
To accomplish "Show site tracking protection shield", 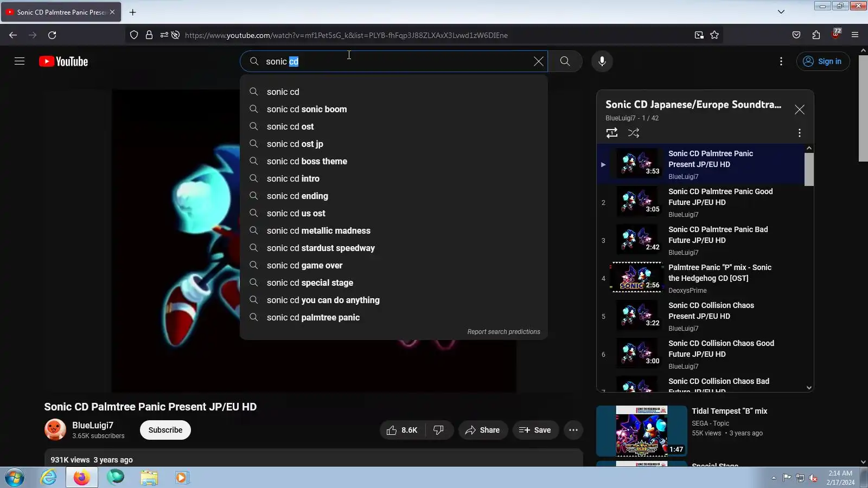I will pyautogui.click(x=134, y=35).
